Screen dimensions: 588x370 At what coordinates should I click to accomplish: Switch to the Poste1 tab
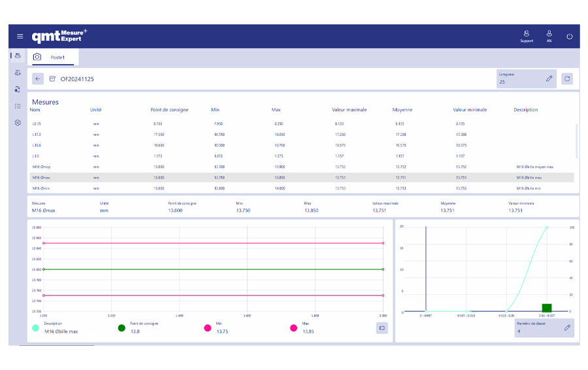[57, 58]
